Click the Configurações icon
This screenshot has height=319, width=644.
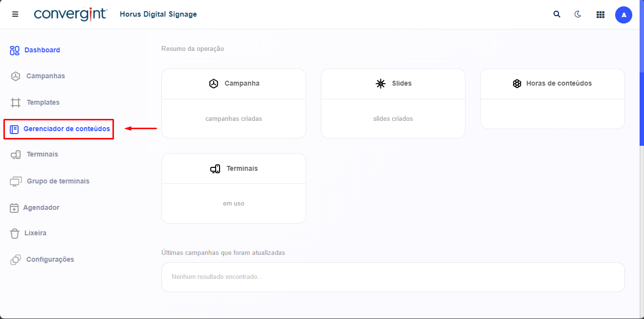click(16, 260)
